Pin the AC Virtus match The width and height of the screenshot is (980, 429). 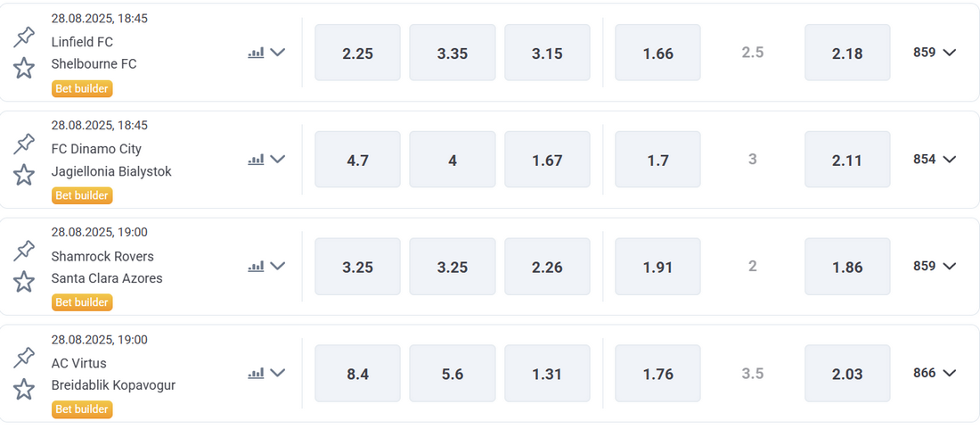click(x=24, y=358)
